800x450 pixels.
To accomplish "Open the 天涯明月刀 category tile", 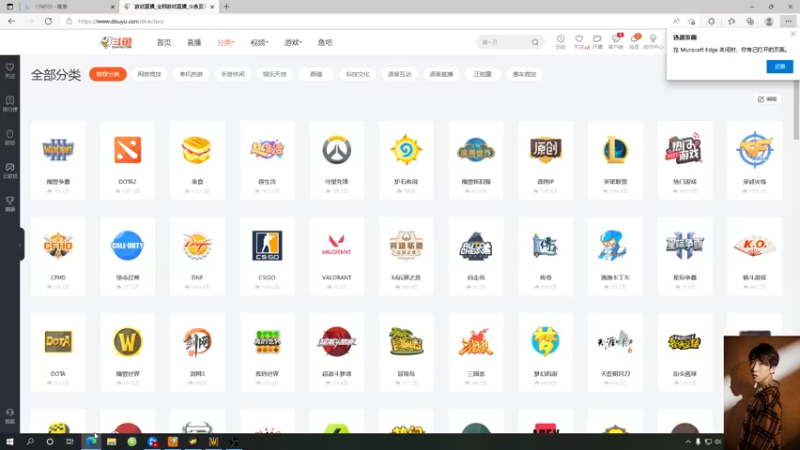I will pyautogui.click(x=615, y=352).
